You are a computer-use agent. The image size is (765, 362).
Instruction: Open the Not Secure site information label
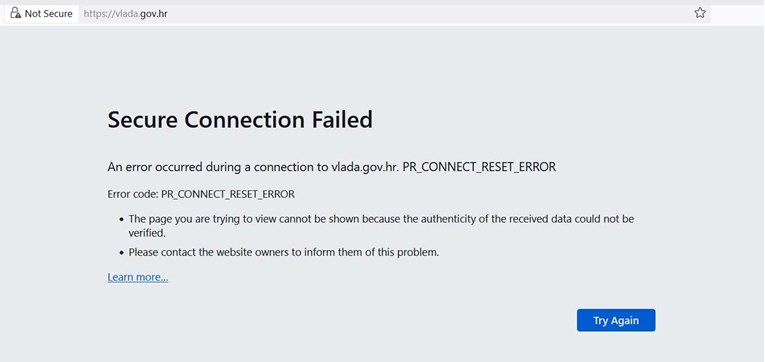(41, 14)
